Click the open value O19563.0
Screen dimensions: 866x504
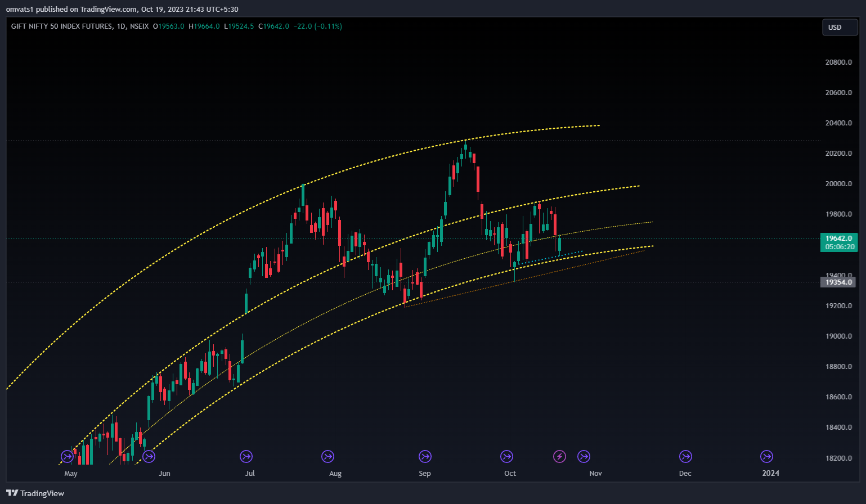pos(168,26)
